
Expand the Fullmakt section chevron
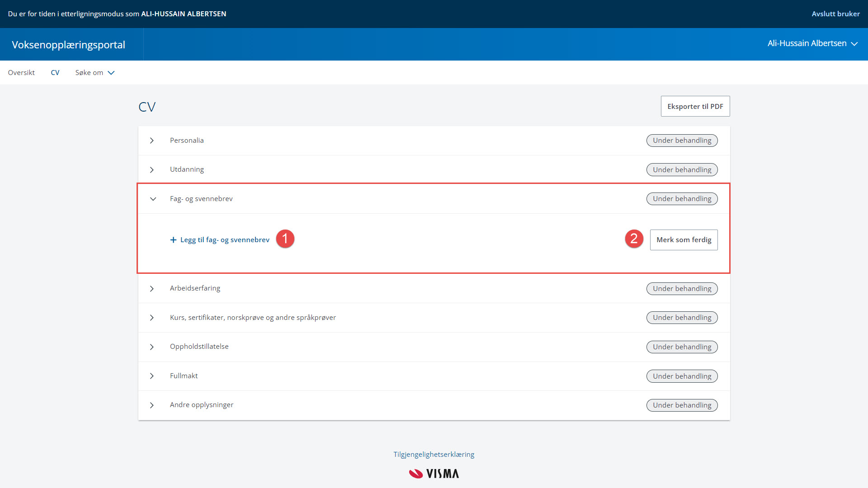[152, 376]
